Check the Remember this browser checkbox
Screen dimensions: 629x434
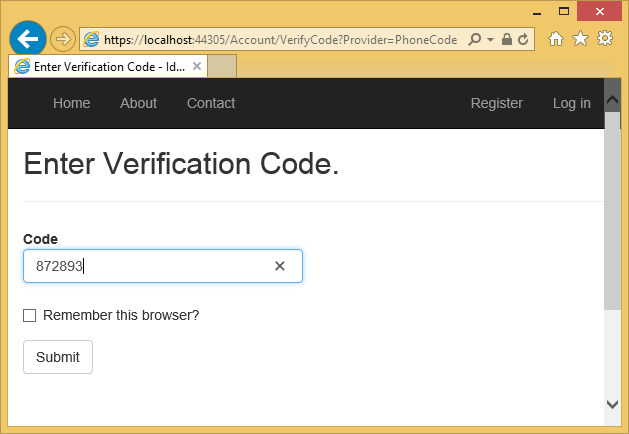point(30,315)
